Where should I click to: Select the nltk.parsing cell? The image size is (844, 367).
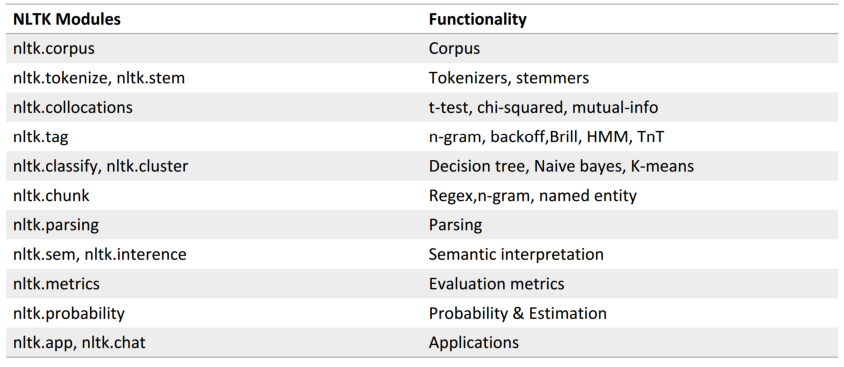pos(56,225)
